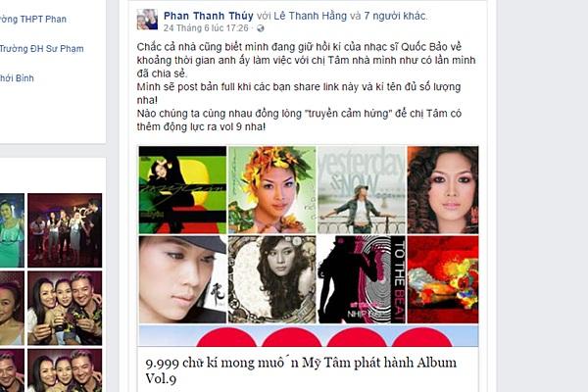The height and width of the screenshot is (392, 588).
Task: Open the black cap close-up album cover
Action: 182,279
